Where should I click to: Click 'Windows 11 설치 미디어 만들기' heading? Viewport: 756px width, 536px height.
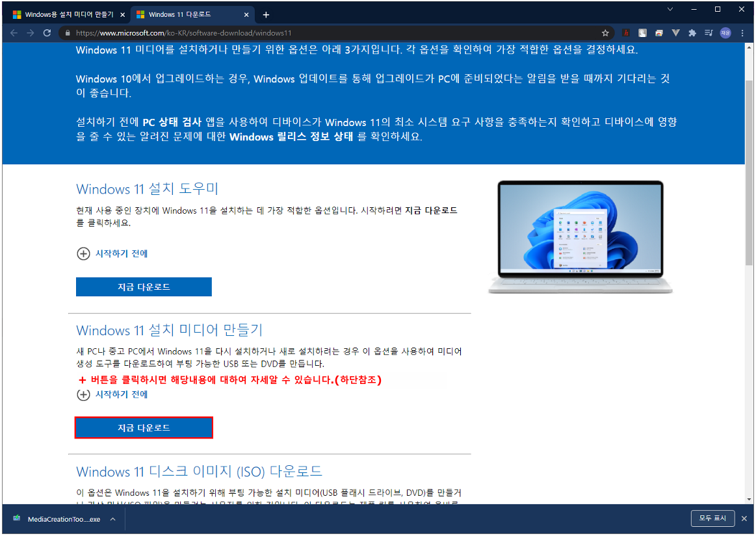coord(169,329)
